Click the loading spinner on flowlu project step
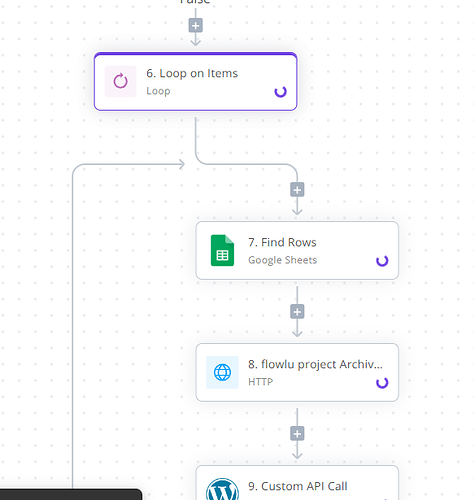The width and height of the screenshot is (474, 500). (x=382, y=383)
